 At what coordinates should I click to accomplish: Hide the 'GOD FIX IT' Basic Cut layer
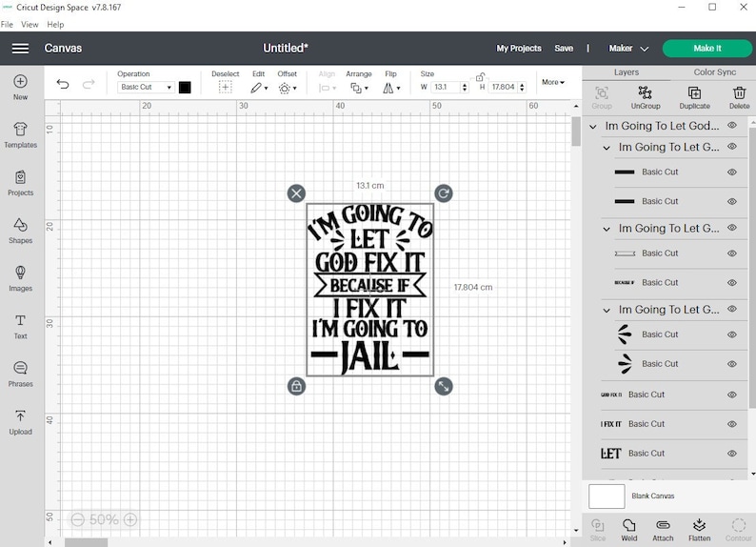point(732,395)
